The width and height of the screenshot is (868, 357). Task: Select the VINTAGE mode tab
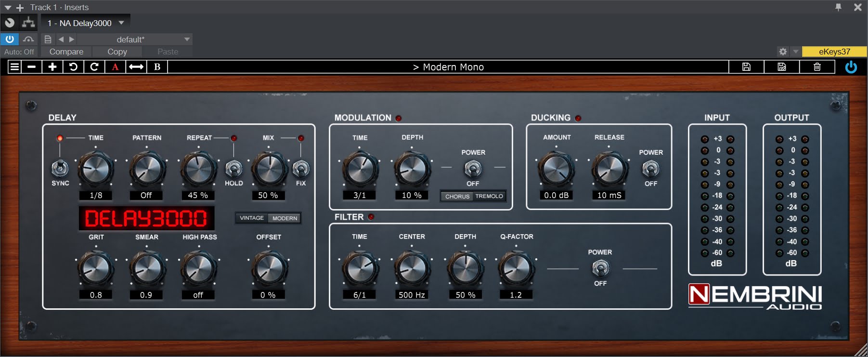251,218
